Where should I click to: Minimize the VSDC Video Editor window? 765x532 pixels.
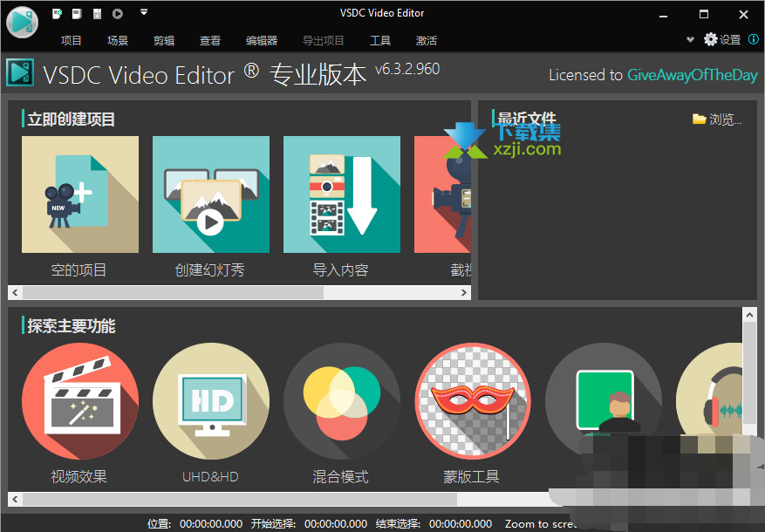point(663,15)
